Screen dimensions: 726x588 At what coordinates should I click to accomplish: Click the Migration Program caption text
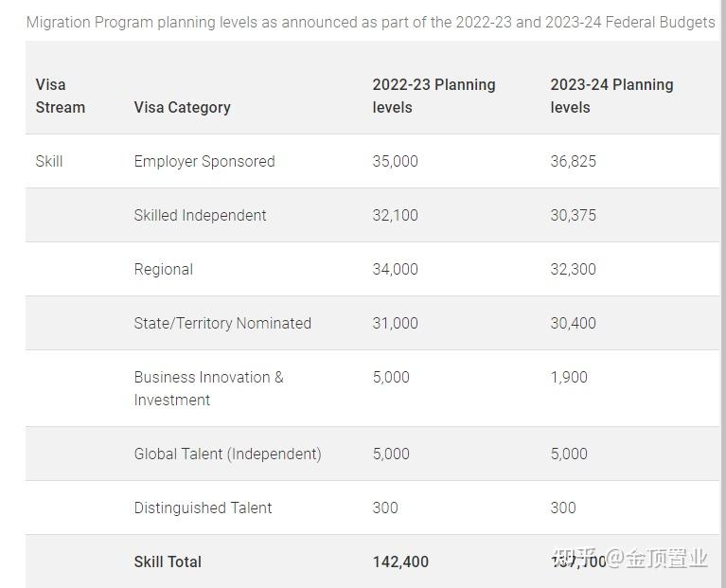click(370, 22)
